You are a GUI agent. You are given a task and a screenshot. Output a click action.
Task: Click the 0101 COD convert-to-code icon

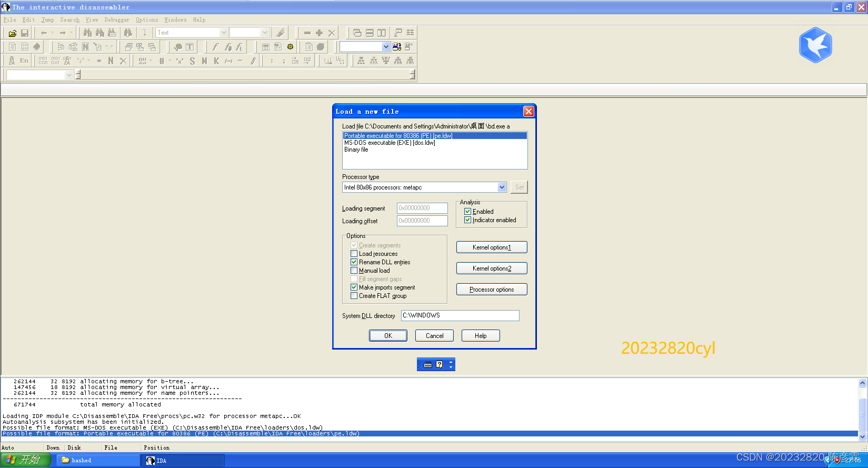(43, 61)
